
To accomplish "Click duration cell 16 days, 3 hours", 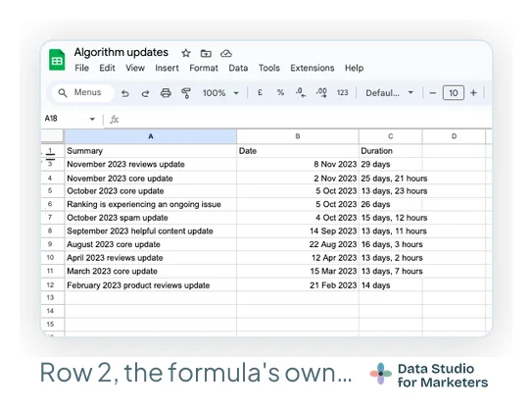I will tap(391, 244).
